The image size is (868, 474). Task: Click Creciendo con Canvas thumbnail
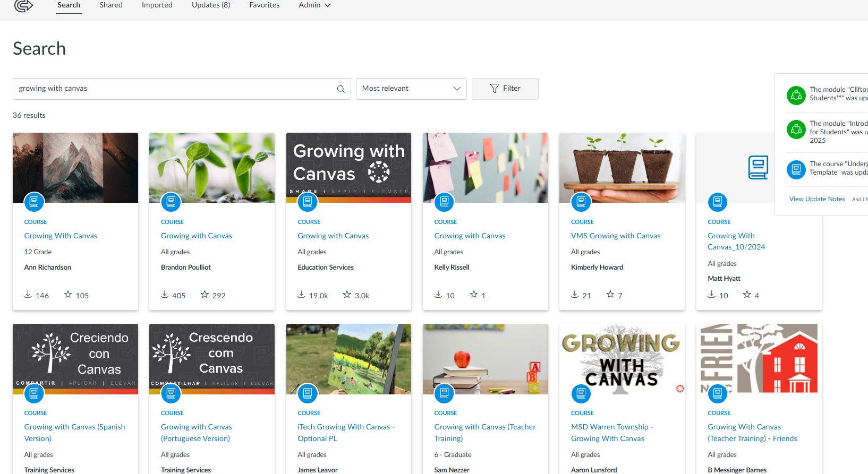tap(75, 359)
